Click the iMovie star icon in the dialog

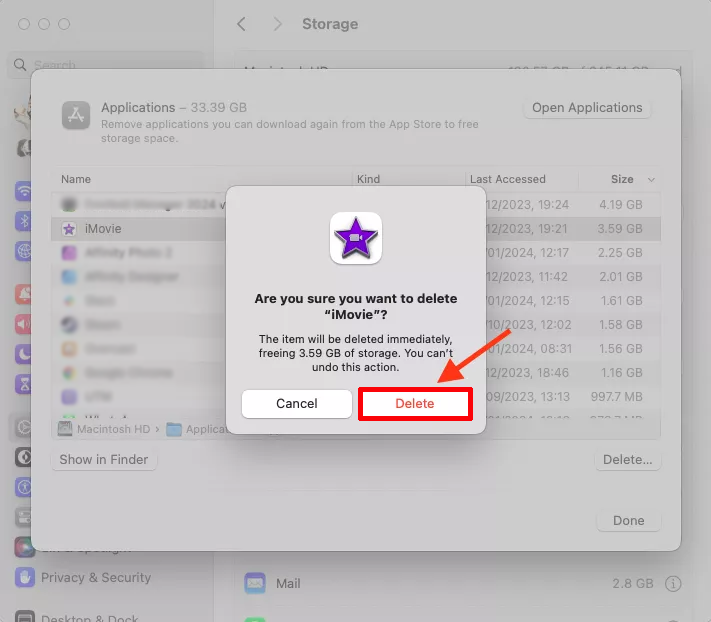[356, 238]
